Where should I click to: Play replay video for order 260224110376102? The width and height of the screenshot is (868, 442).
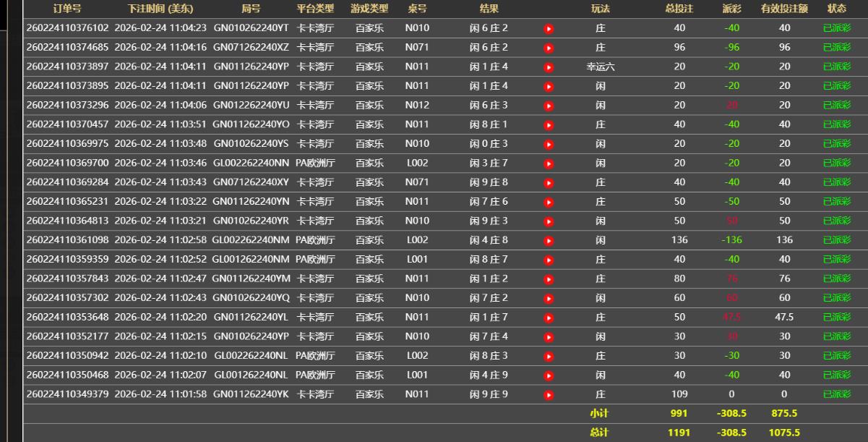(549, 29)
